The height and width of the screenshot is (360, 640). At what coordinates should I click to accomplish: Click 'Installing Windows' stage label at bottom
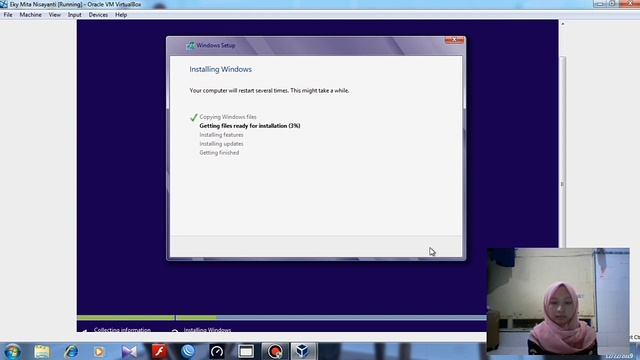(x=207, y=329)
